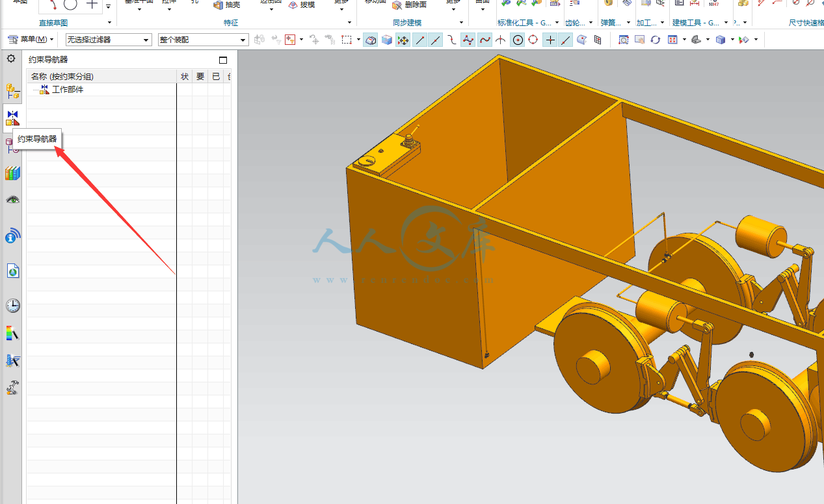Click the Delete Face (删除面) tool
Screen dimensions: 824x504
410,5
